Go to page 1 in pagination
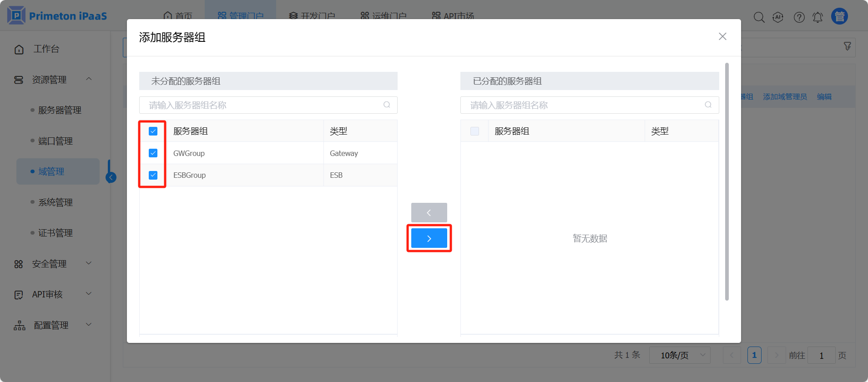This screenshot has height=382, width=868. point(754,355)
